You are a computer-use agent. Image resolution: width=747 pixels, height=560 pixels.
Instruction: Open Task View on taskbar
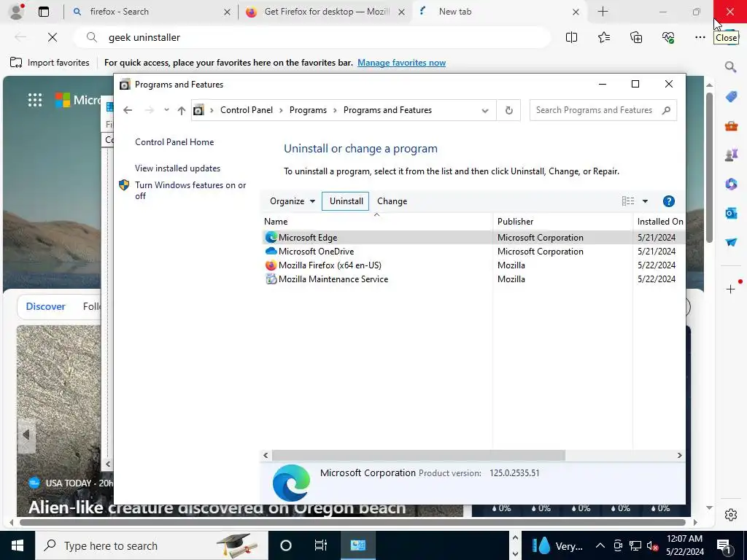point(321,545)
